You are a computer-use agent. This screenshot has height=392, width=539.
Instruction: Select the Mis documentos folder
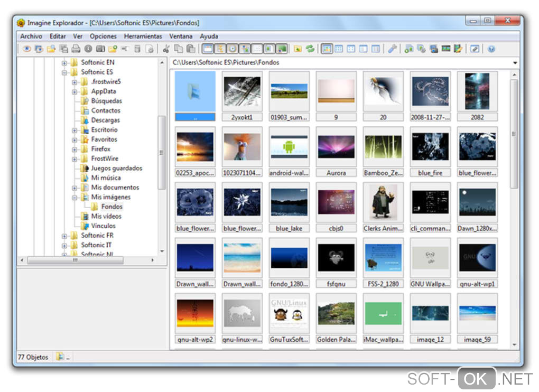tap(115, 188)
